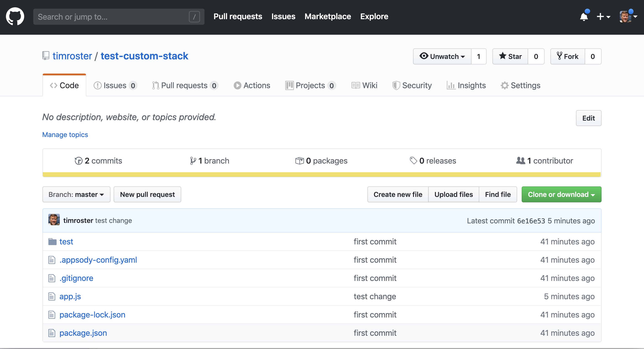
Task: Switch to the Issues tab
Action: click(x=115, y=85)
